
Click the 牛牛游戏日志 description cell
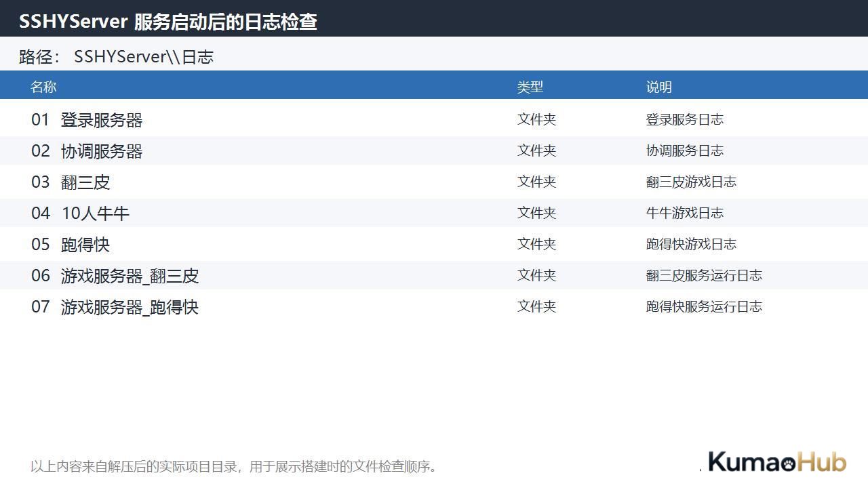pos(685,213)
